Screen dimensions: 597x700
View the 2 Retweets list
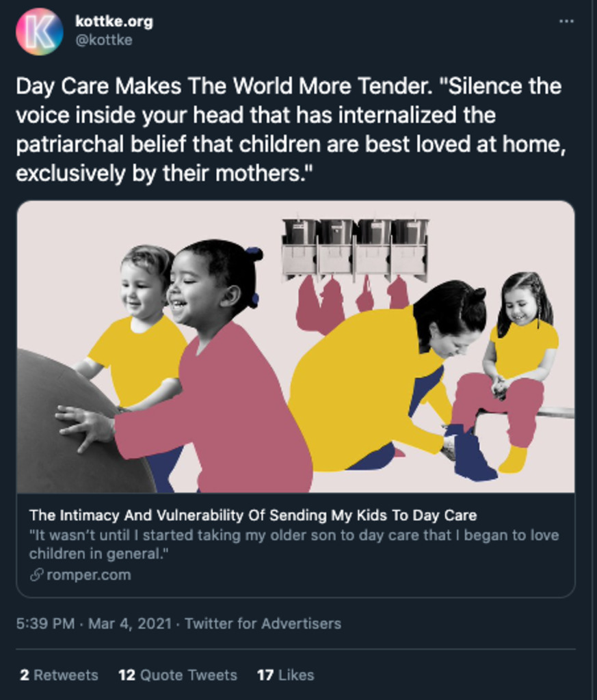tap(59, 675)
